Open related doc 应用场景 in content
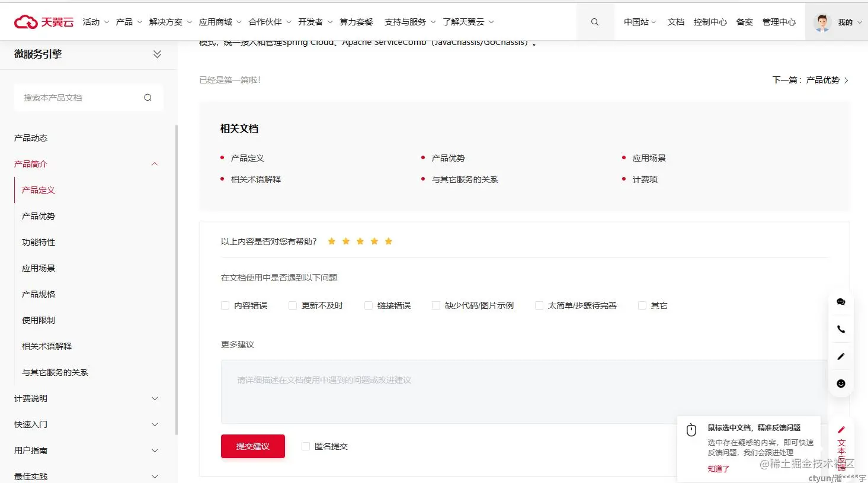The width and height of the screenshot is (868, 483). (649, 158)
